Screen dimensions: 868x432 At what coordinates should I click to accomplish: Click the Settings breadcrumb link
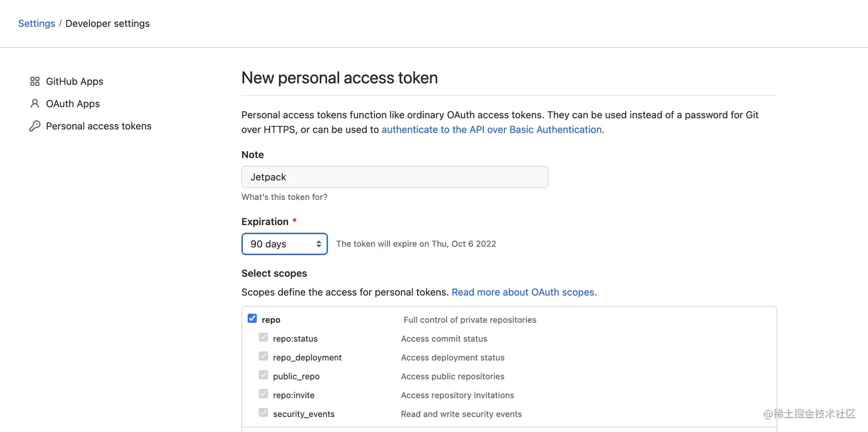pos(37,24)
